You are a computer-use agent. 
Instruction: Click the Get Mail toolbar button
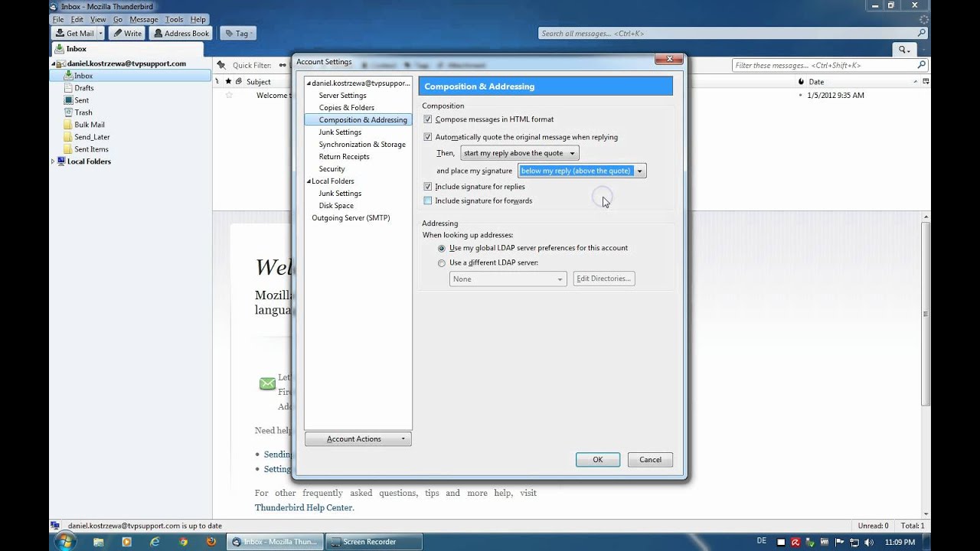click(74, 33)
